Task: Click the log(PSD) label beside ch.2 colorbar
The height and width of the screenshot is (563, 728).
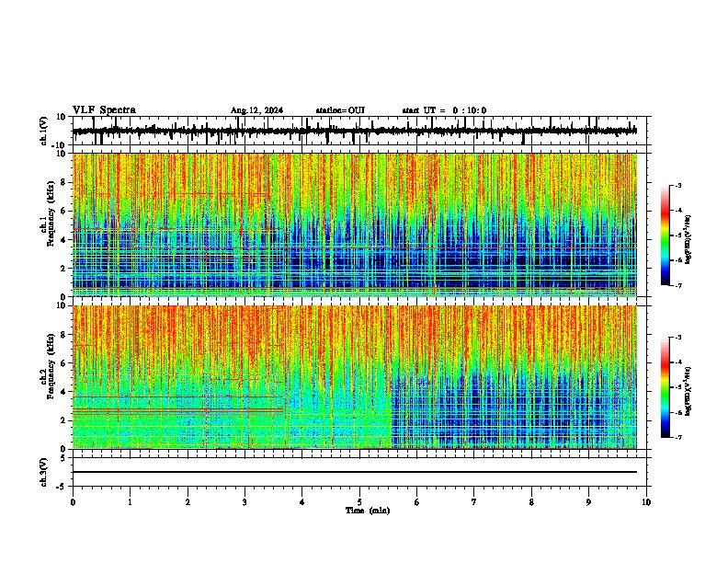Action: (688, 391)
